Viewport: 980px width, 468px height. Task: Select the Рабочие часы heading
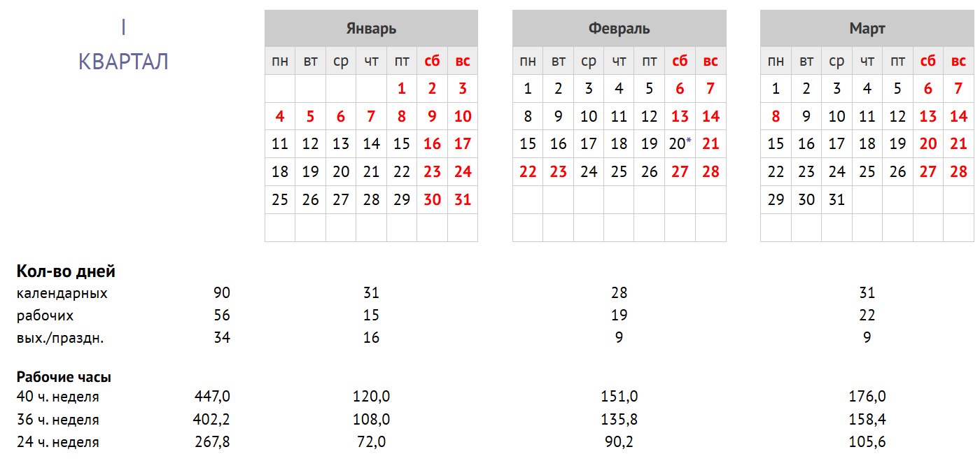pos(64,377)
